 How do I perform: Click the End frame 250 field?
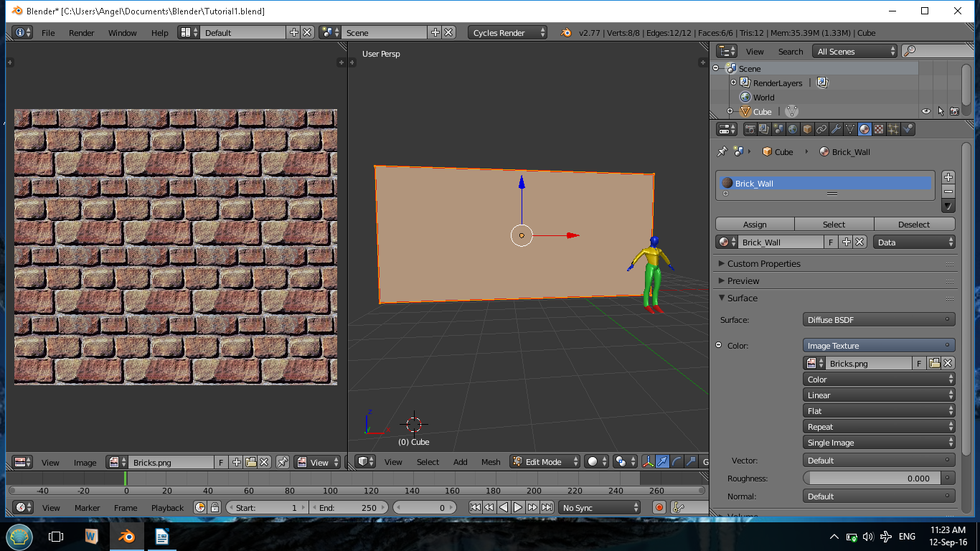348,507
